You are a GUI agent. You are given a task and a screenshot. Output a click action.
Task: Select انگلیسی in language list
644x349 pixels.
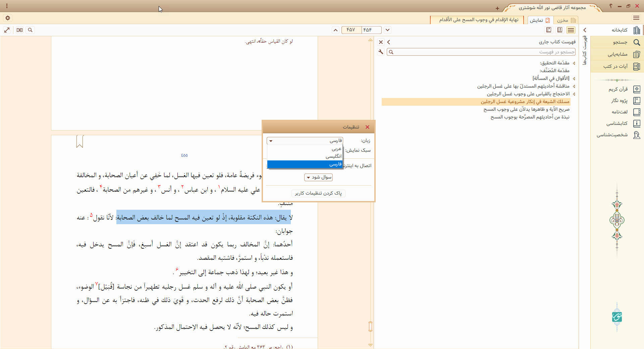click(305, 156)
